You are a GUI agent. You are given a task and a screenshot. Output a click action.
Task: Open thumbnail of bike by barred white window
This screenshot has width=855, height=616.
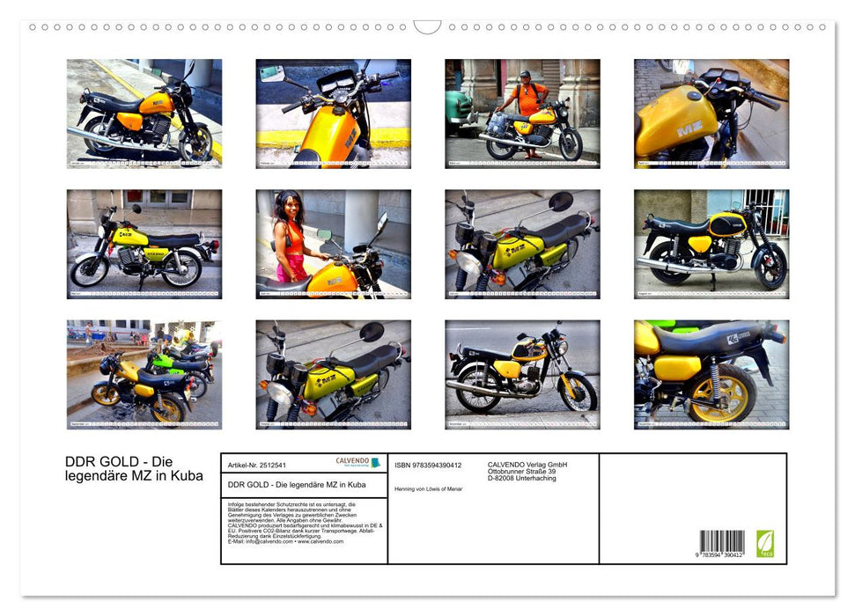711,245
